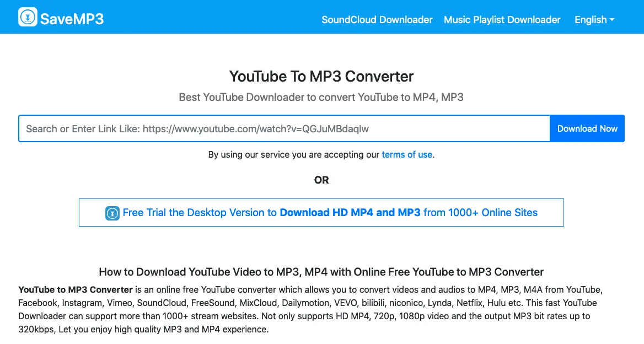Screen dimensions: 644x344
Task: Click the SaveMP3 brand name text
Action: tap(72, 19)
